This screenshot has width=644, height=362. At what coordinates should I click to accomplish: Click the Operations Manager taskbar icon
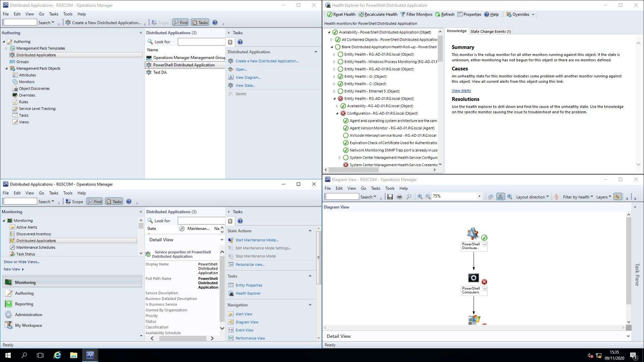tap(90, 355)
